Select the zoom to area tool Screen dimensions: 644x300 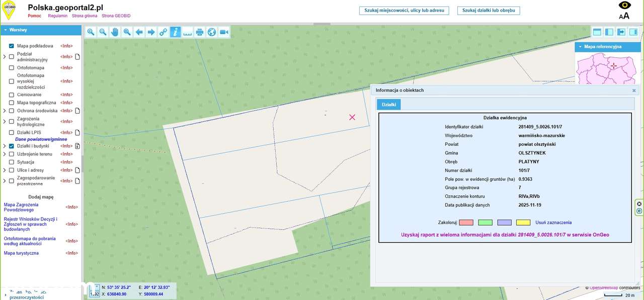pyautogui.click(x=127, y=32)
